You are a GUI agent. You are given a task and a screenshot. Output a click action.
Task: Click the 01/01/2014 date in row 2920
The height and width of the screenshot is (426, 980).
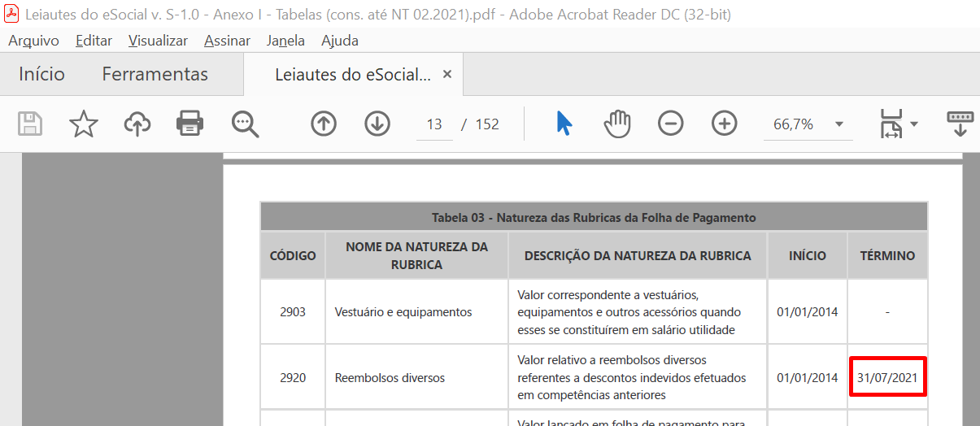[x=808, y=377]
